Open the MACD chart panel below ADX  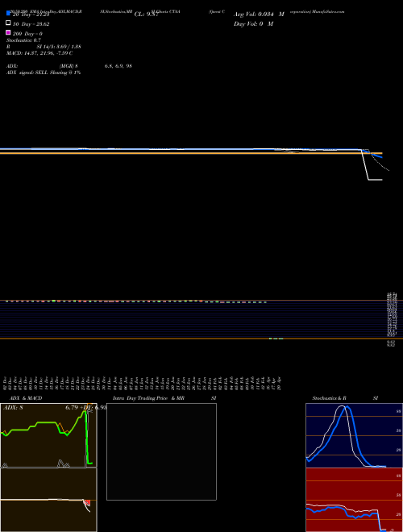(x=48, y=500)
